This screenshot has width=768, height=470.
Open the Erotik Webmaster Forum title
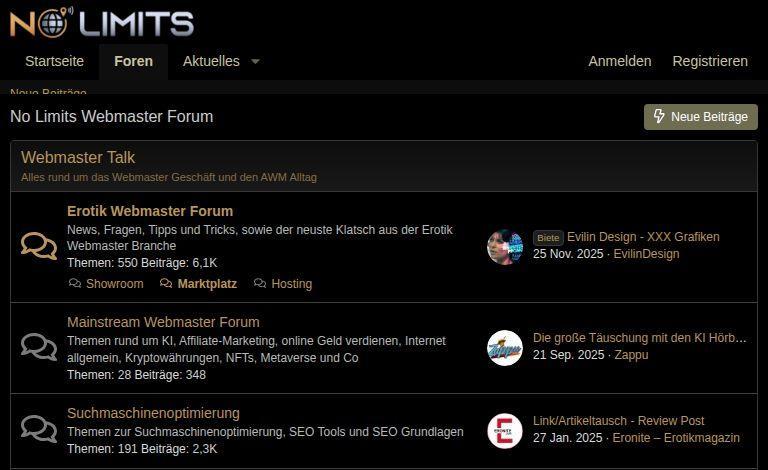(150, 211)
